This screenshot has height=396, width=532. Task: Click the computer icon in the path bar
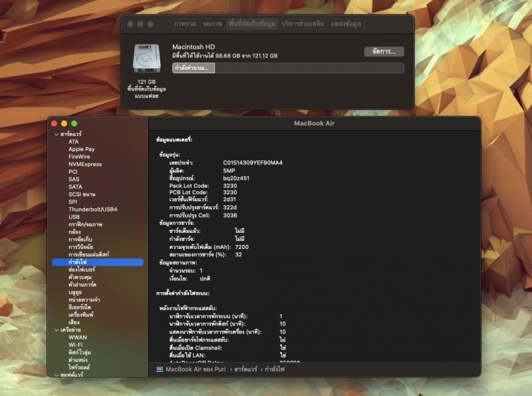(159, 369)
